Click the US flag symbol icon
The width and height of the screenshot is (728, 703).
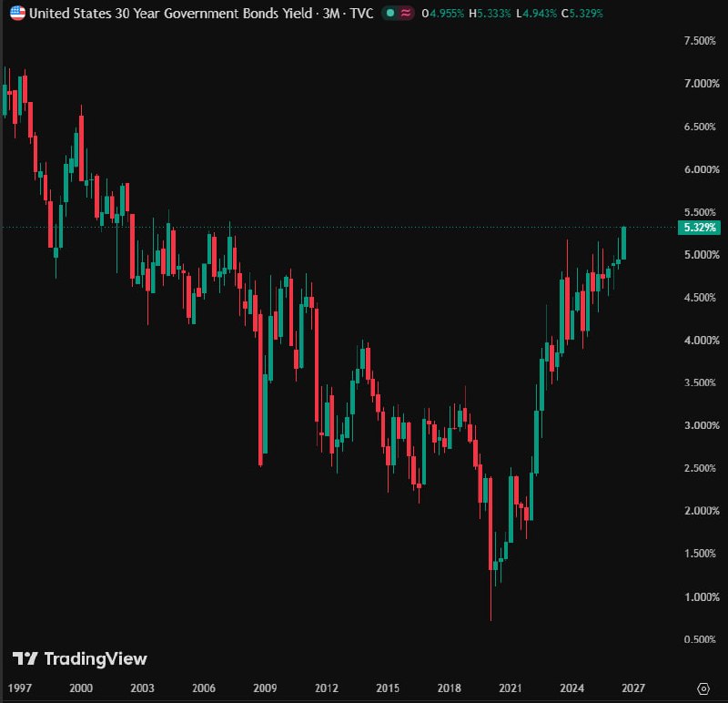coord(17,13)
